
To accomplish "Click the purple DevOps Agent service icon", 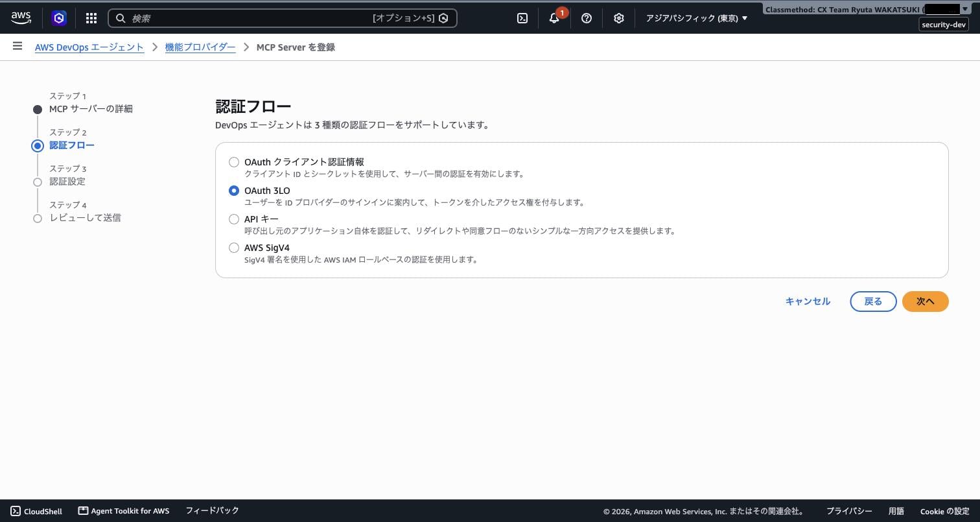I will [59, 18].
